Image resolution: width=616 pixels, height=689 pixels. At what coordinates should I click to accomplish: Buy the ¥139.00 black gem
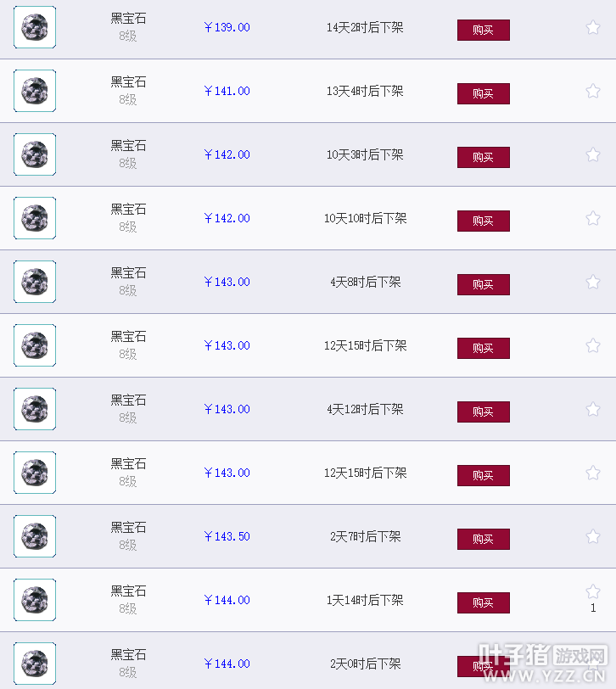[484, 30]
